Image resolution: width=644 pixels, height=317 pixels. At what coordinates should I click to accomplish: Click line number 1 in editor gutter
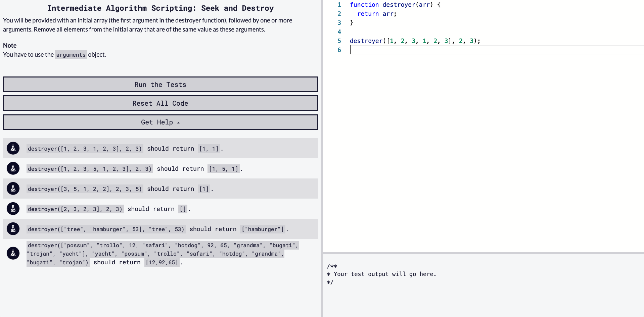(339, 5)
